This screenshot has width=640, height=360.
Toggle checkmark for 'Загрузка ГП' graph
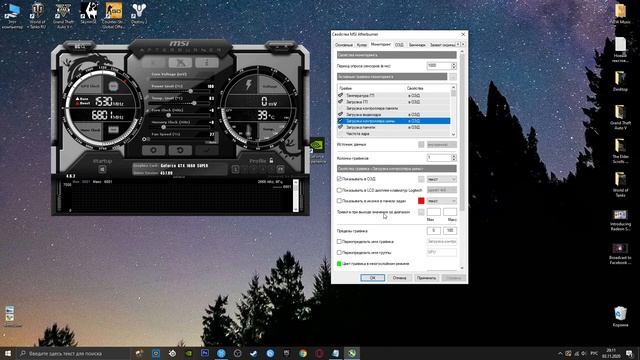pyautogui.click(x=340, y=102)
